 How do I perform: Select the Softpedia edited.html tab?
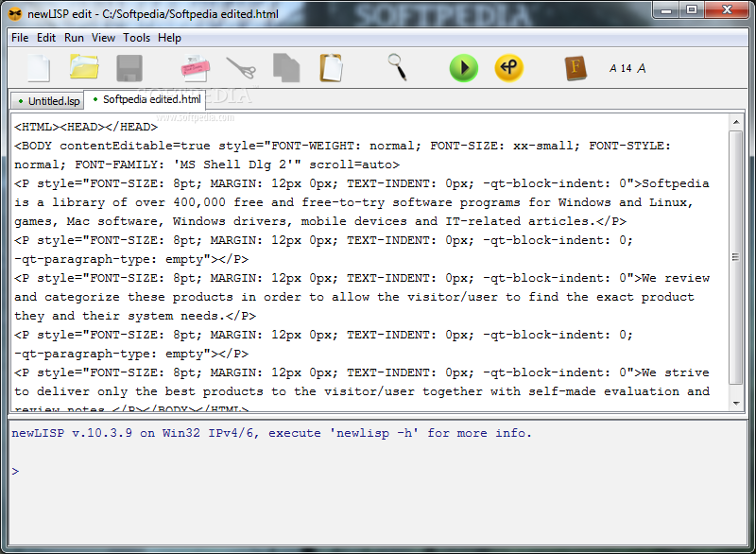coord(145,99)
